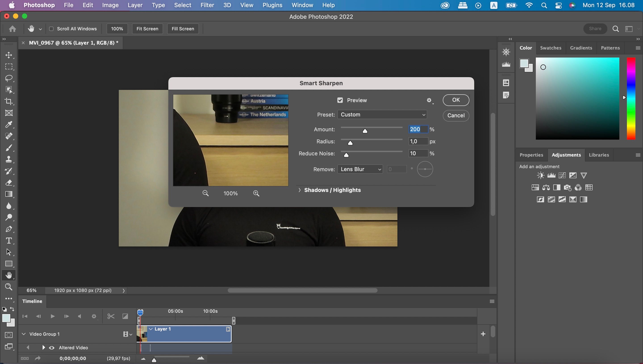Select the Crop tool
Screen dimensions: 643x364
point(9,101)
